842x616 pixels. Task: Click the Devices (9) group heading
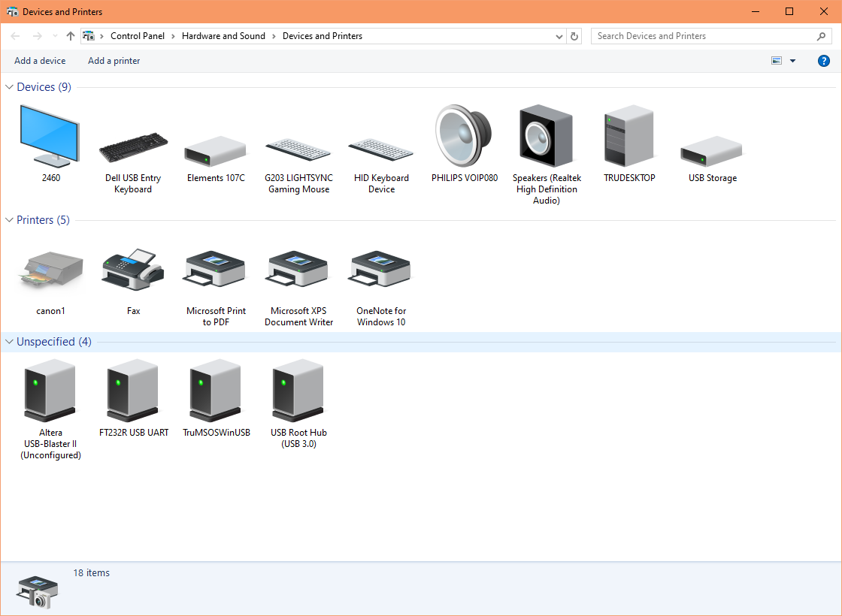click(44, 87)
